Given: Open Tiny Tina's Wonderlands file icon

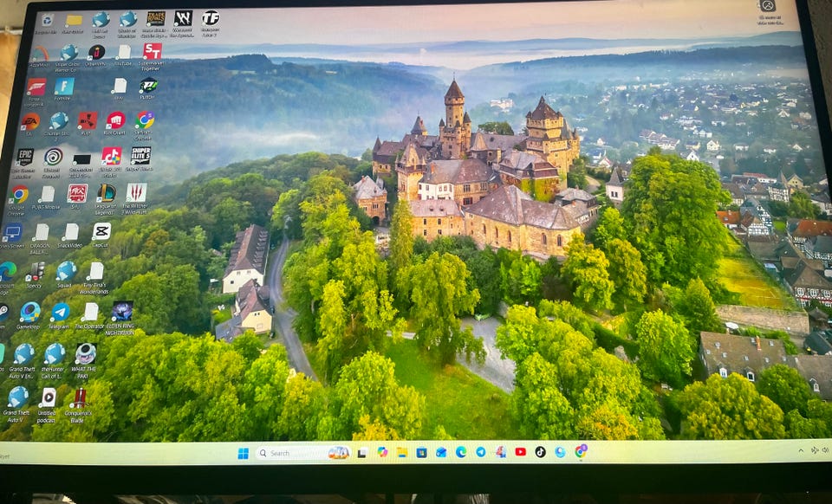Looking at the screenshot, I should (95, 271).
